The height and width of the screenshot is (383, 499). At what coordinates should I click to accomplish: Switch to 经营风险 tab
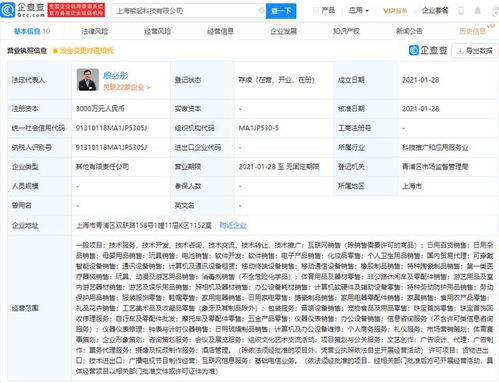pos(158,31)
